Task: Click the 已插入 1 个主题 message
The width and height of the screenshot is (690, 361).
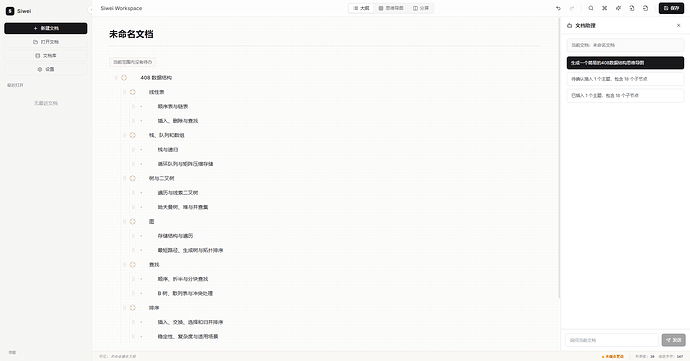Action: (625, 96)
